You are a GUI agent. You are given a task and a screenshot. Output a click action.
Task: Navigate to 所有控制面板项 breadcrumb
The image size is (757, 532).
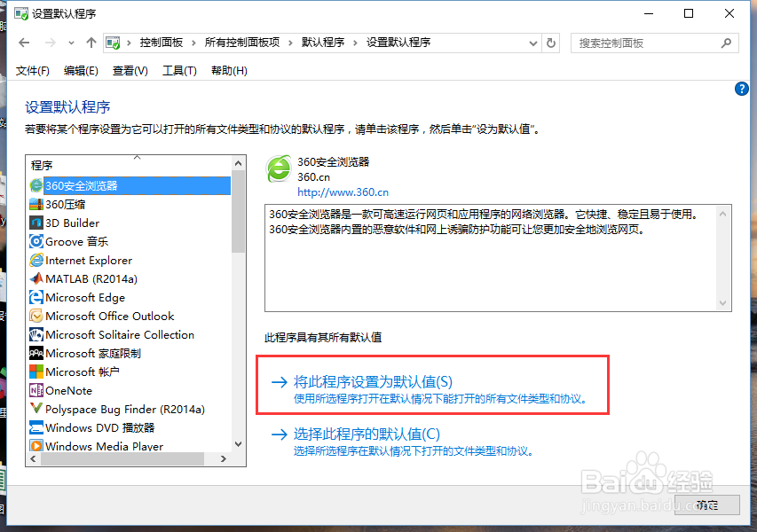point(242,43)
